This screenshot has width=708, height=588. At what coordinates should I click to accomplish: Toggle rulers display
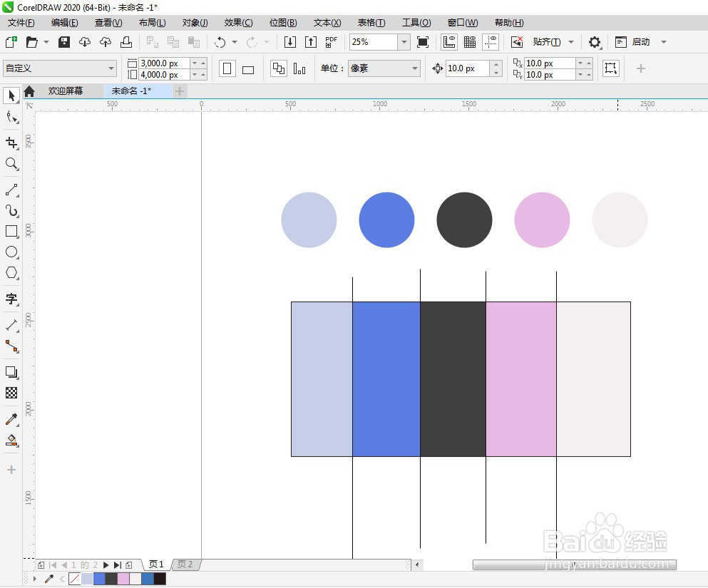click(x=449, y=42)
